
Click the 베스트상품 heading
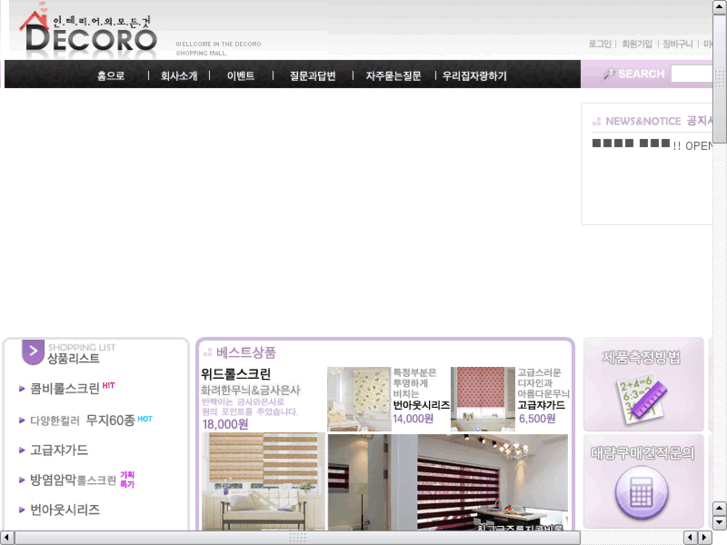[246, 353]
